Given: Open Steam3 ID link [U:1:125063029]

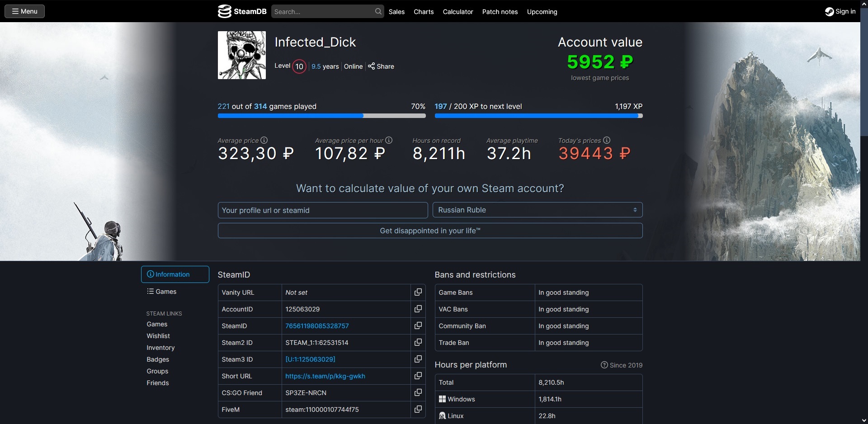Looking at the screenshot, I should (310, 359).
